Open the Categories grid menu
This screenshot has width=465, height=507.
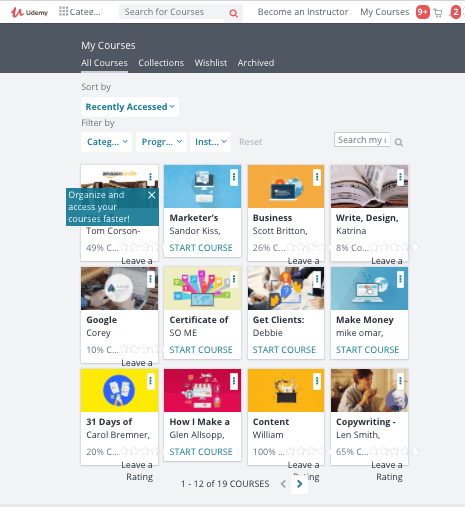tap(80, 12)
